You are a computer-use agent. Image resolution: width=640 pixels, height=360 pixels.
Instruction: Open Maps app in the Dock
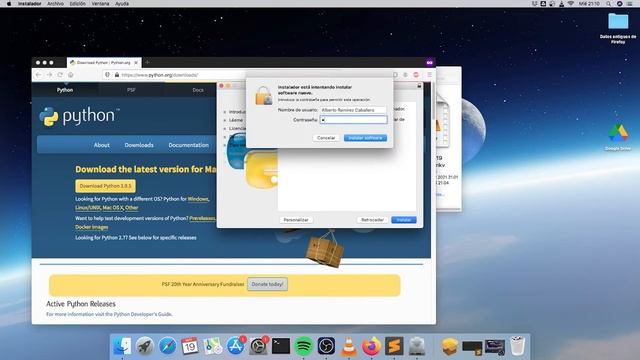click(x=213, y=346)
